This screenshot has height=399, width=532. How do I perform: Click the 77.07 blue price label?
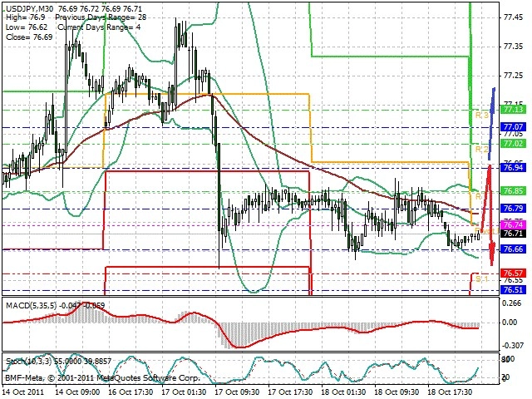pos(513,127)
